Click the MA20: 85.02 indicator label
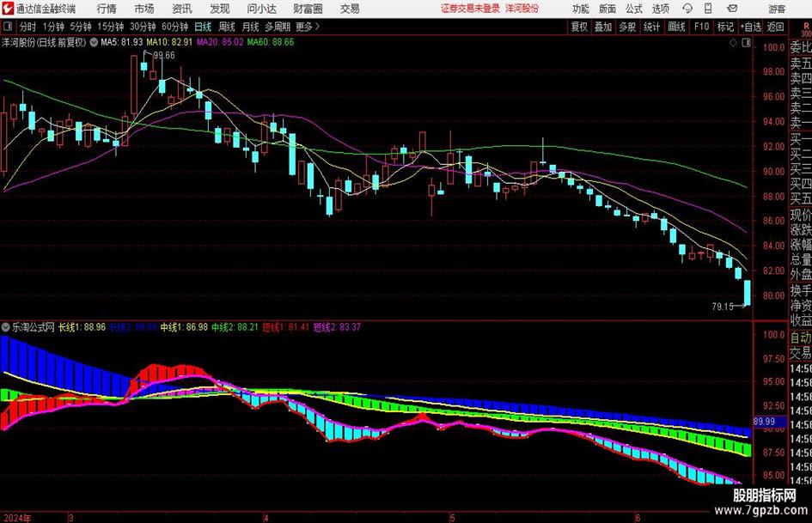The image size is (812, 523). (x=220, y=42)
